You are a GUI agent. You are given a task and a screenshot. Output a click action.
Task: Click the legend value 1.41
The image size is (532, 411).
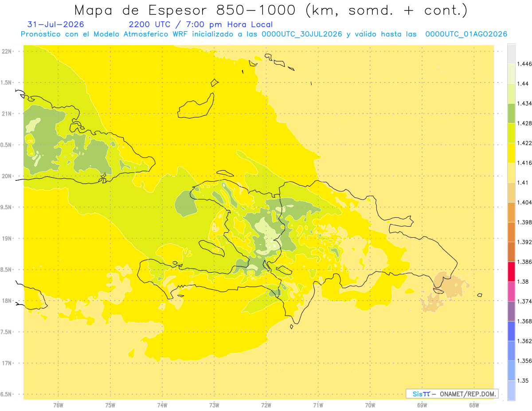click(x=523, y=183)
